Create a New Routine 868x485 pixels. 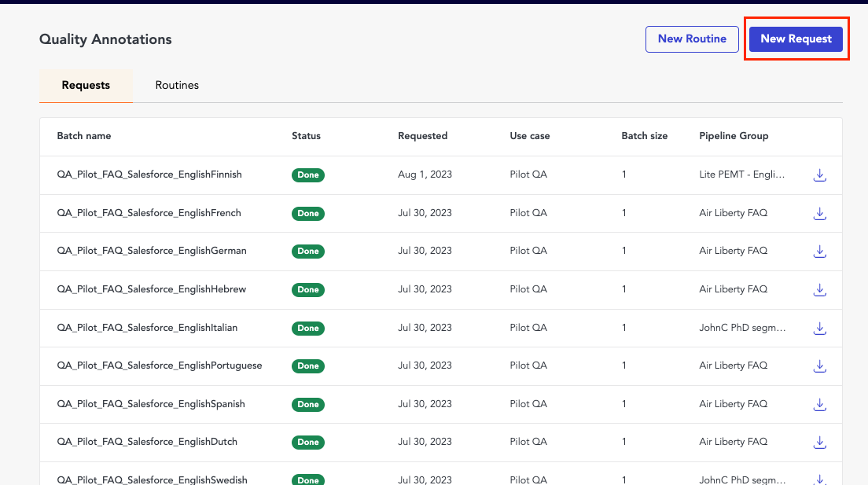(x=692, y=39)
